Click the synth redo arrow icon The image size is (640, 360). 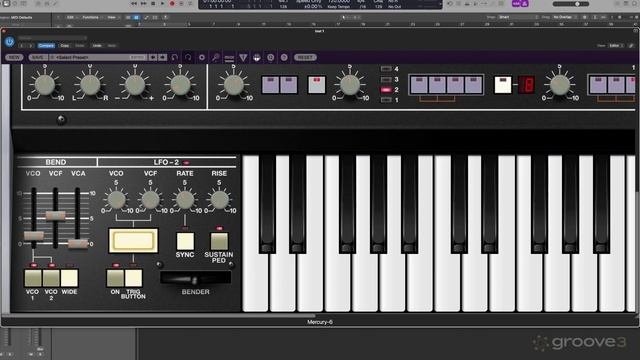tap(188, 58)
